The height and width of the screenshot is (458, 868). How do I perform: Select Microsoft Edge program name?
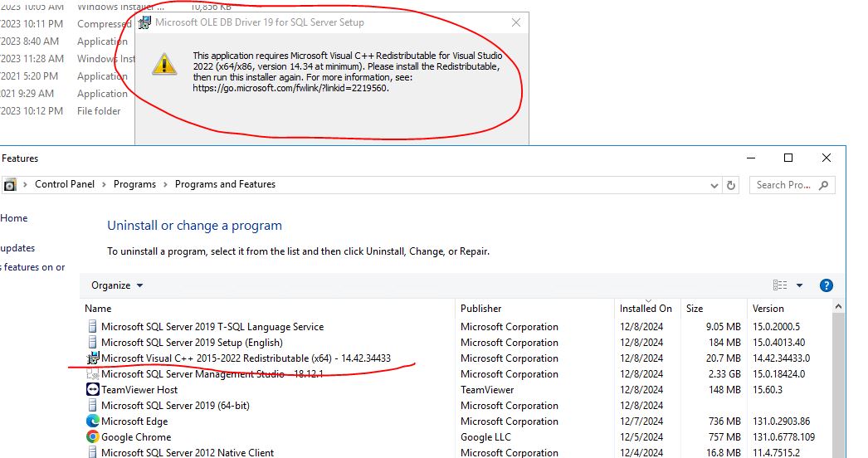tap(134, 421)
